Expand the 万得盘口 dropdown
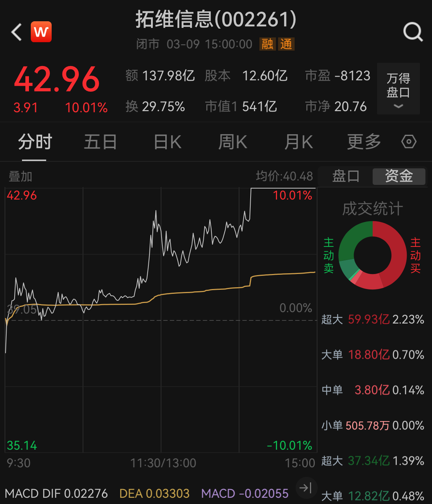Image resolution: width=432 pixels, height=504 pixels. 398,89
